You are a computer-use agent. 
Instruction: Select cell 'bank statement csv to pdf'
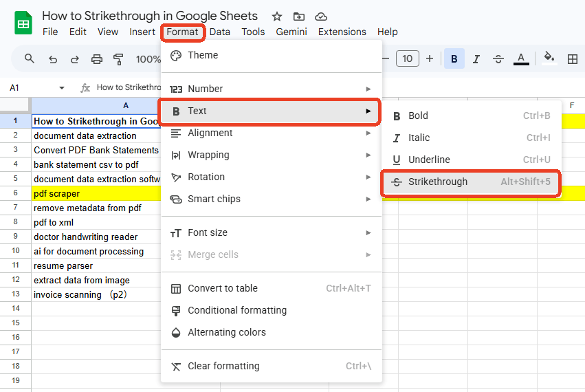pyautogui.click(x=96, y=164)
